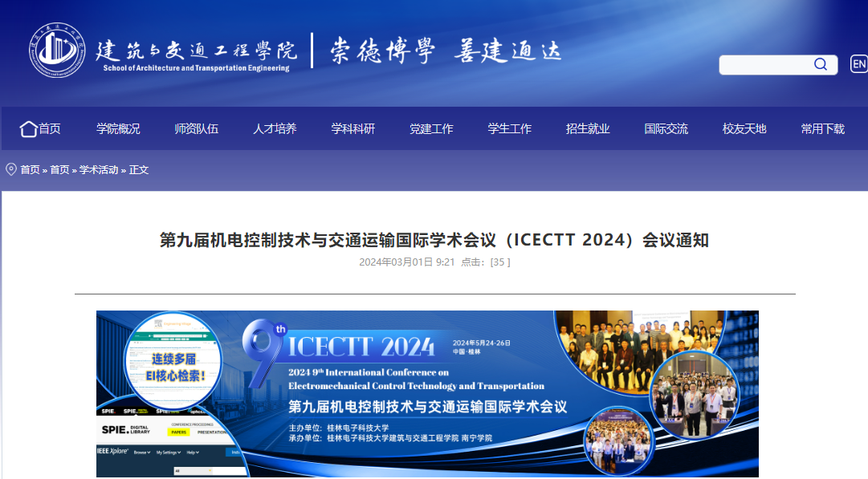Click the location pin breadcrumb icon
Image resolution: width=868 pixels, height=479 pixels.
pyautogui.click(x=11, y=169)
